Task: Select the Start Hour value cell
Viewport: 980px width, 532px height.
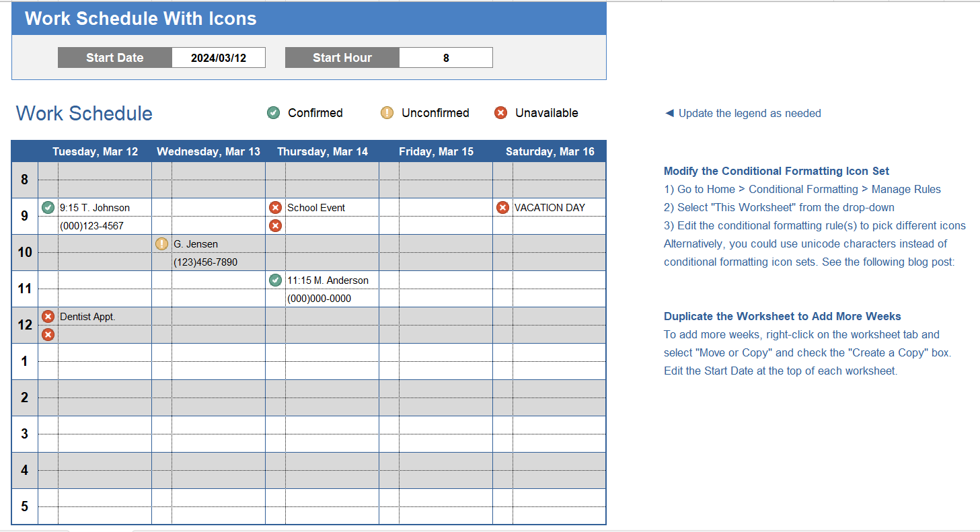Action: [446, 58]
